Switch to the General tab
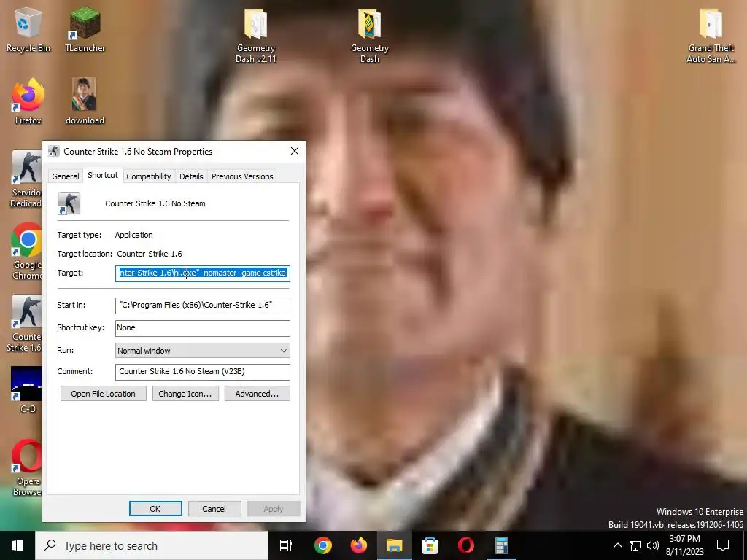 65,176
